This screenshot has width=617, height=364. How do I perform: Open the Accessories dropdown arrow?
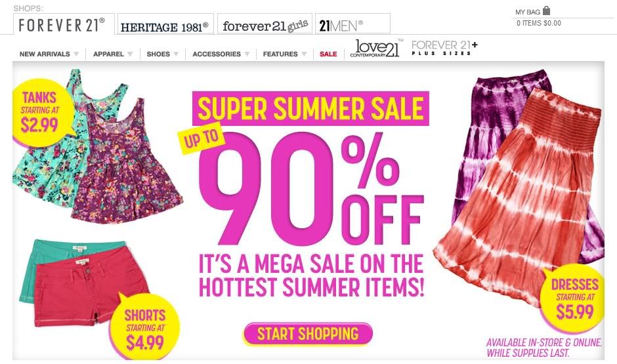click(x=247, y=54)
